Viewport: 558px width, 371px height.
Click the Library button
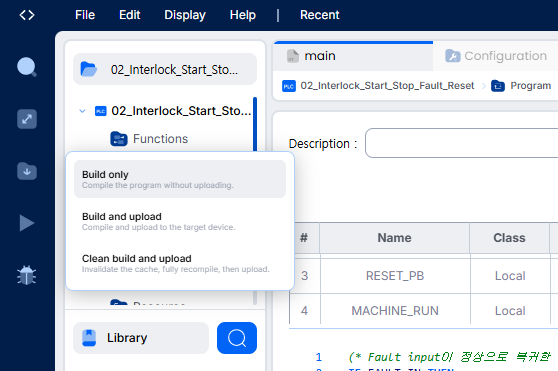pos(141,338)
